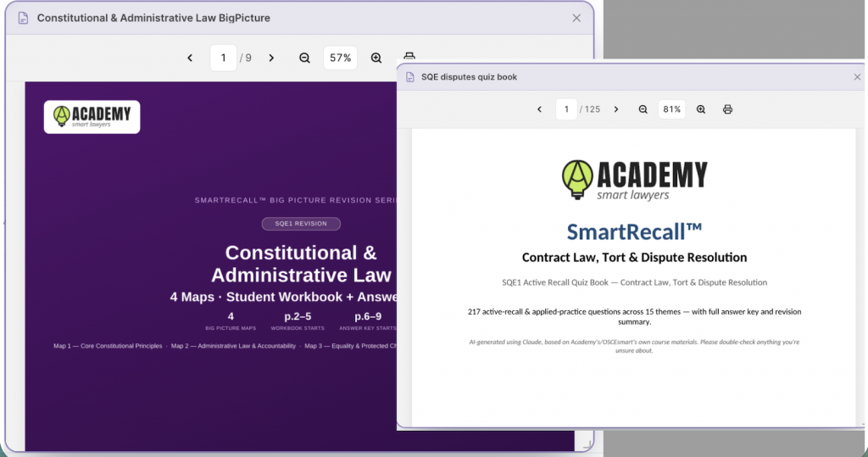
Task: Edit page number field in SQE quiz book
Action: tap(566, 109)
